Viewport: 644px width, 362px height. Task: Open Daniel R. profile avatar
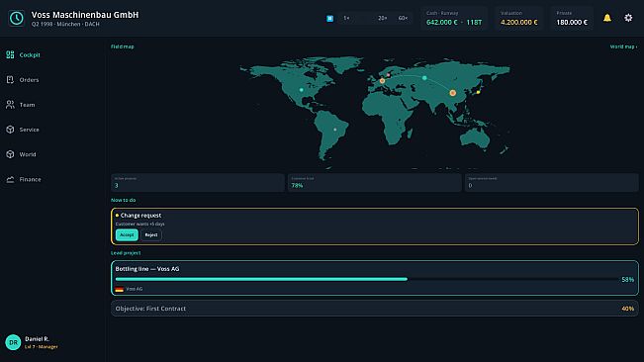(13, 342)
